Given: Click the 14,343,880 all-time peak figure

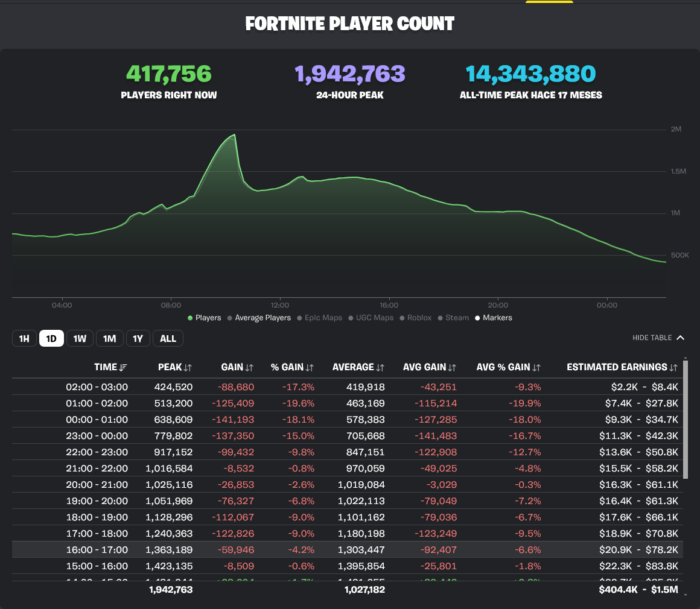Looking at the screenshot, I should pyautogui.click(x=531, y=74).
